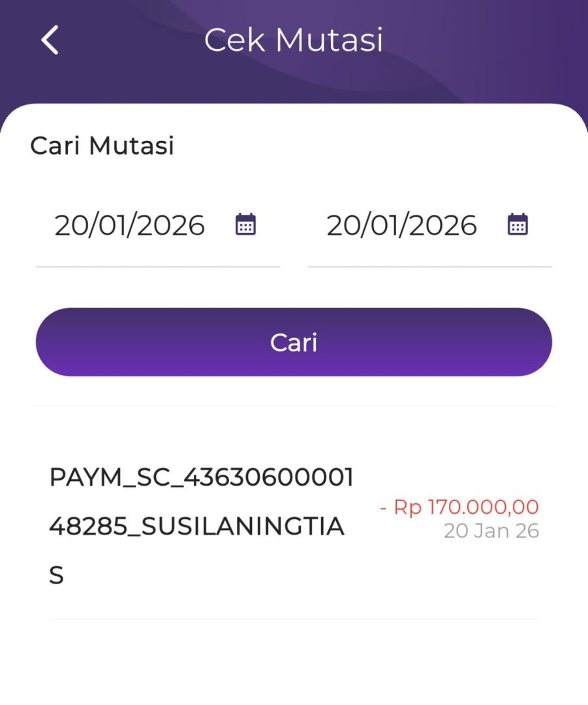Select the start date field on the left
The image size is (588, 705).
129,226
